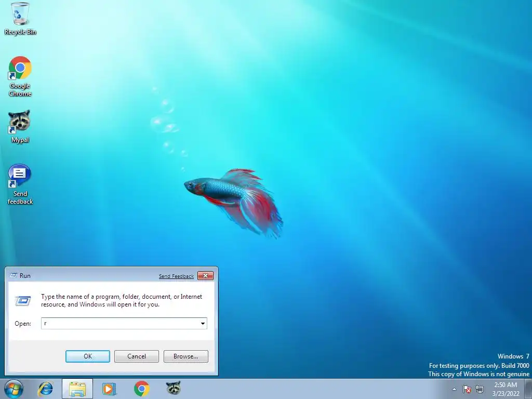Screen dimensions: 532x399
Task: Confirm with the OK button
Action: pos(87,356)
